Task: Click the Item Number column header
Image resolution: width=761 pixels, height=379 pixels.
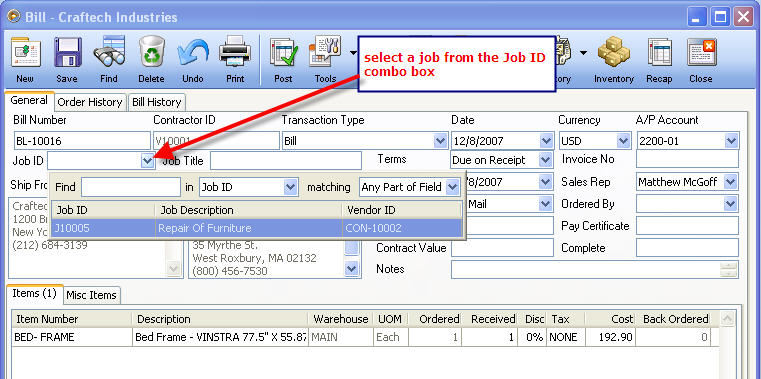Action: point(72,319)
